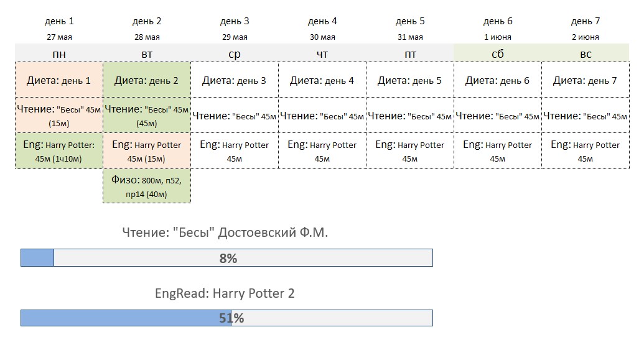Click the green 'Диета: день 2' cell
Image resolution: width=644 pixels, height=345 pixels.
[147, 80]
